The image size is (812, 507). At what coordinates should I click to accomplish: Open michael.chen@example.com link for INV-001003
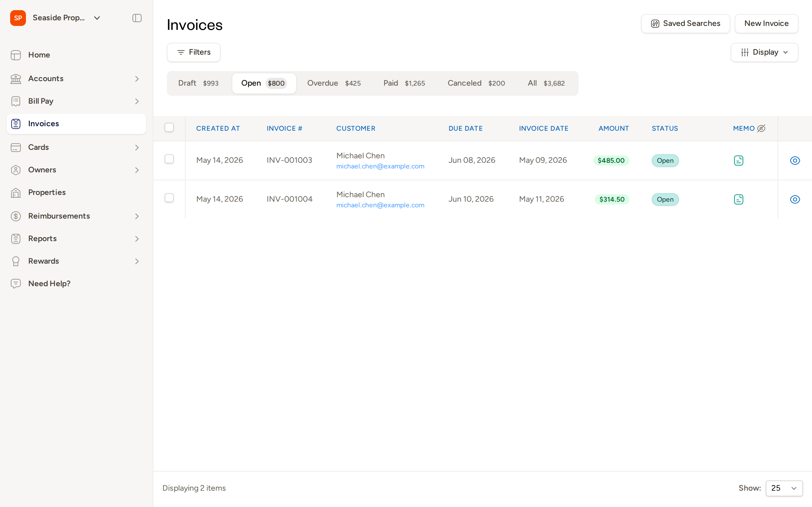[380, 166]
